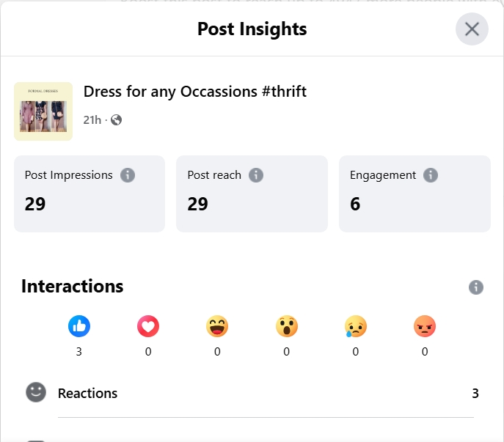Select the Post reach card
The height and width of the screenshot is (442, 504).
[252, 194]
